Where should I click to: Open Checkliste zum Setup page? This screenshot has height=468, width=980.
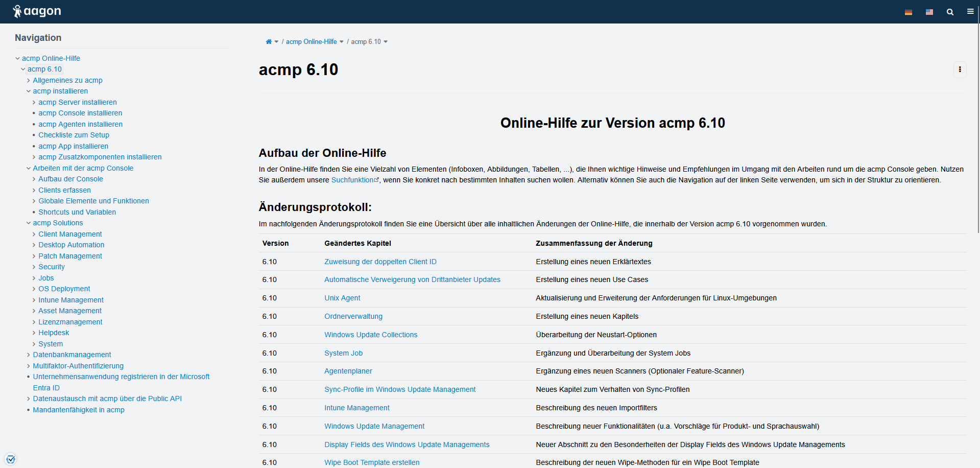point(74,135)
